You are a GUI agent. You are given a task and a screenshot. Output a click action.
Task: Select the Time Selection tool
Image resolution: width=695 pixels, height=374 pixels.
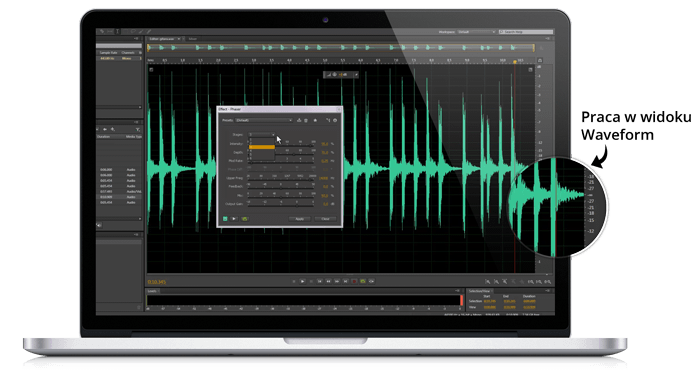(x=117, y=31)
